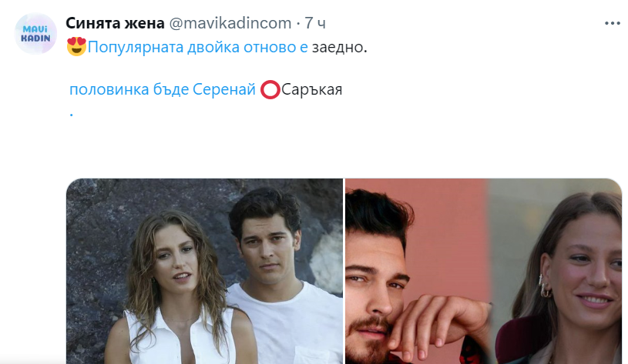The image size is (628, 364).
Task: Click the heart-eyes emoji in the tweet
Action: pos(76,46)
